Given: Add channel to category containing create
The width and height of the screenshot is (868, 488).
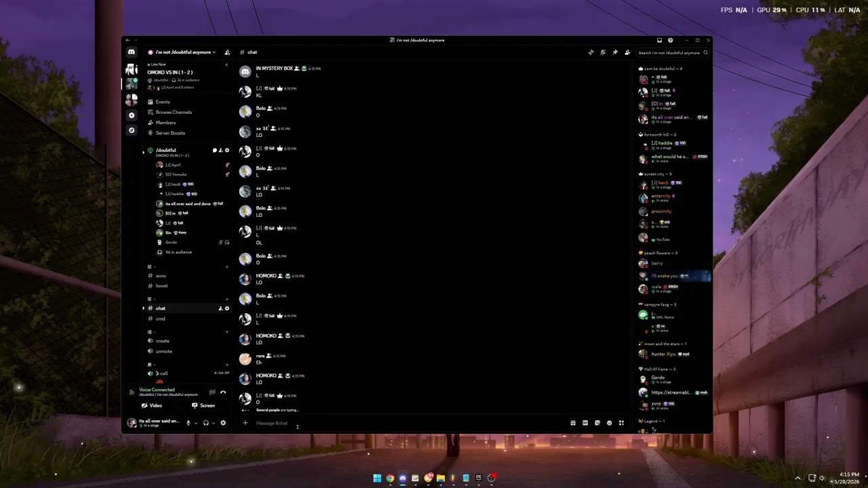Looking at the screenshot, I should pos(227,331).
